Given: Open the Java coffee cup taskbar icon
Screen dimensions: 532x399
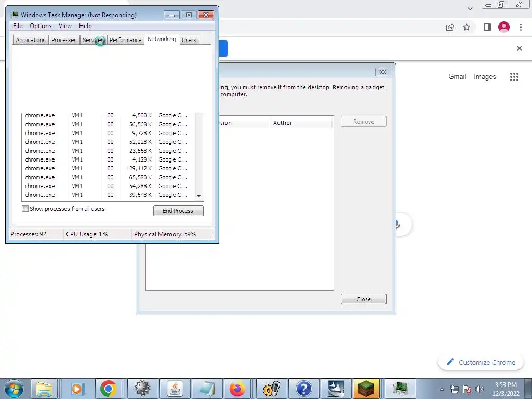Looking at the screenshot, I should [175, 389].
